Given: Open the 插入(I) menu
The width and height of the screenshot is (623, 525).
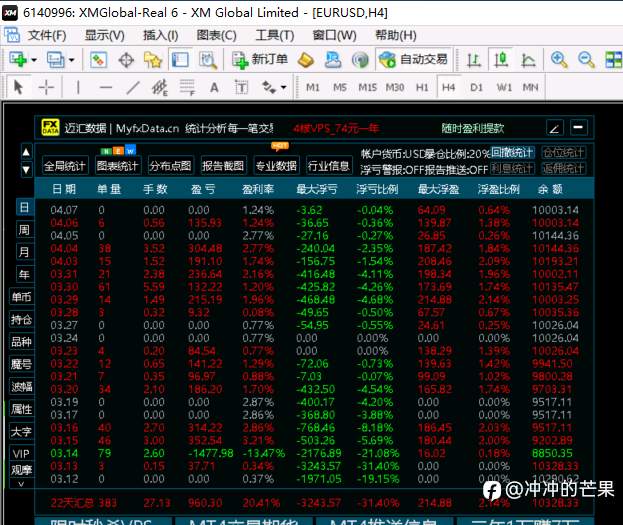Looking at the screenshot, I should coord(161,35).
